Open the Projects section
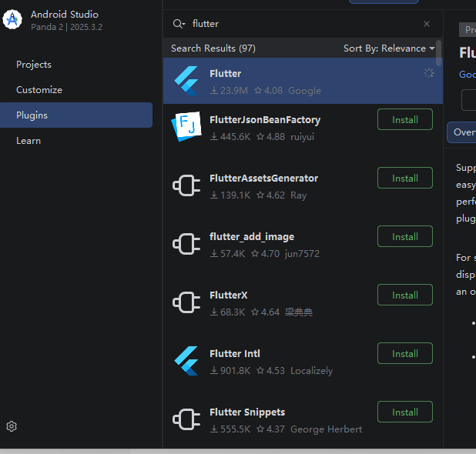The height and width of the screenshot is (454, 476). coord(34,65)
